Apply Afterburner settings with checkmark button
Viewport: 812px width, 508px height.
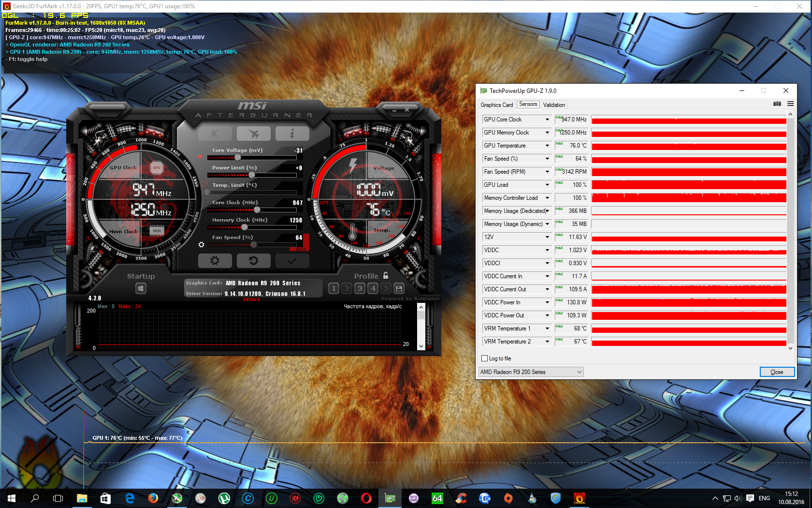coord(292,261)
